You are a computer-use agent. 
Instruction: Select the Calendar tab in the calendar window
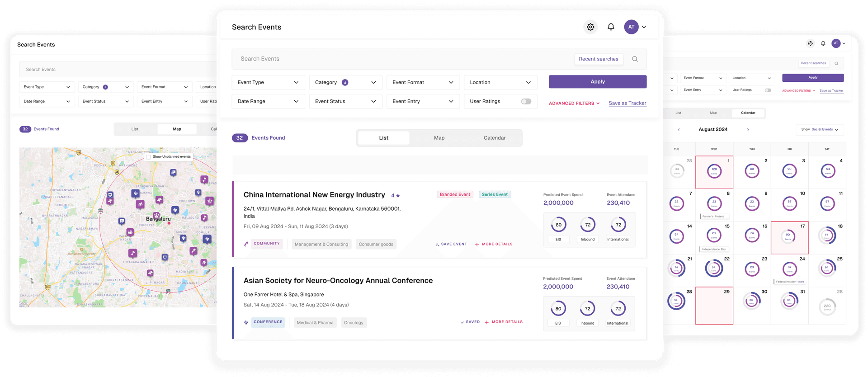point(748,113)
